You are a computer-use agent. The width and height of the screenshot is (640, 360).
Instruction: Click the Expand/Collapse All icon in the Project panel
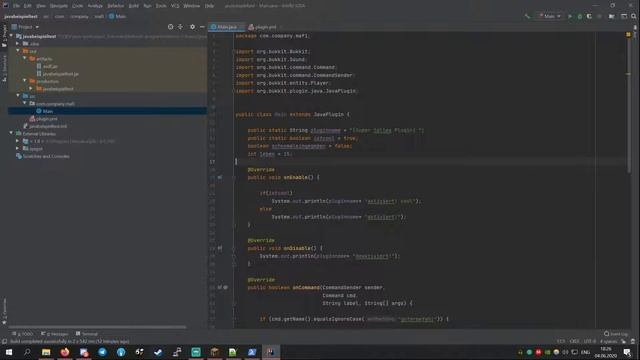[x=180, y=27]
